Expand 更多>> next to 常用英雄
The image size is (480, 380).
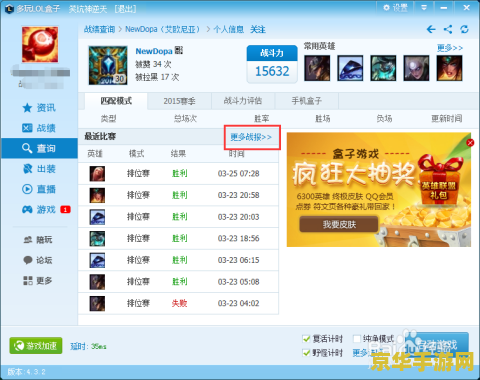[450, 48]
